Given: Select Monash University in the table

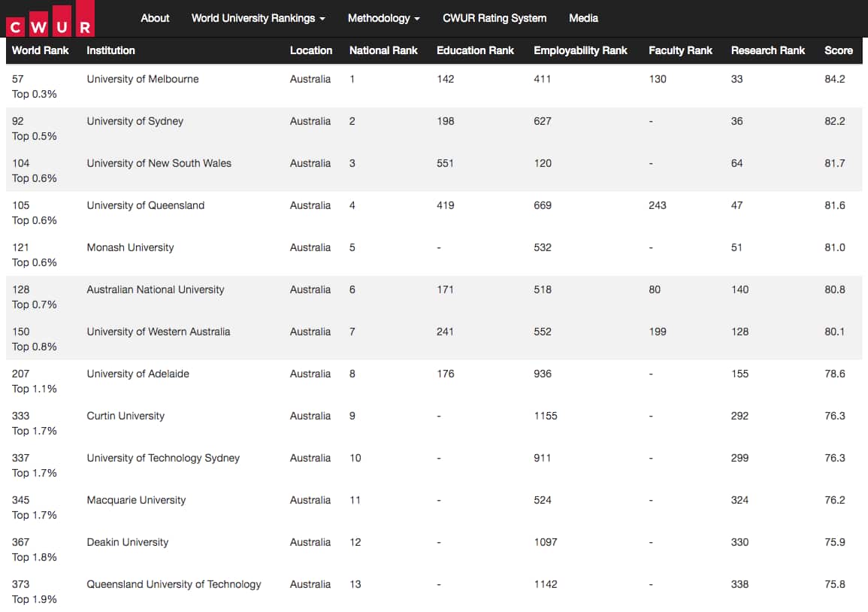Looking at the screenshot, I should click(130, 247).
